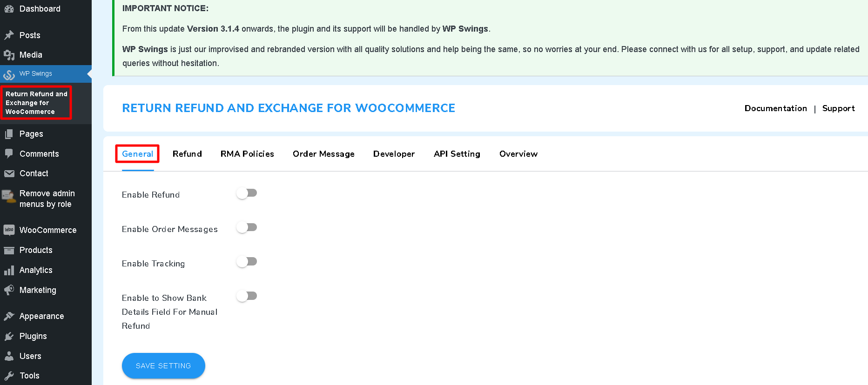Toggle Show Bank Details Field switch
Viewport: 868px width, 385px height.
click(x=247, y=296)
